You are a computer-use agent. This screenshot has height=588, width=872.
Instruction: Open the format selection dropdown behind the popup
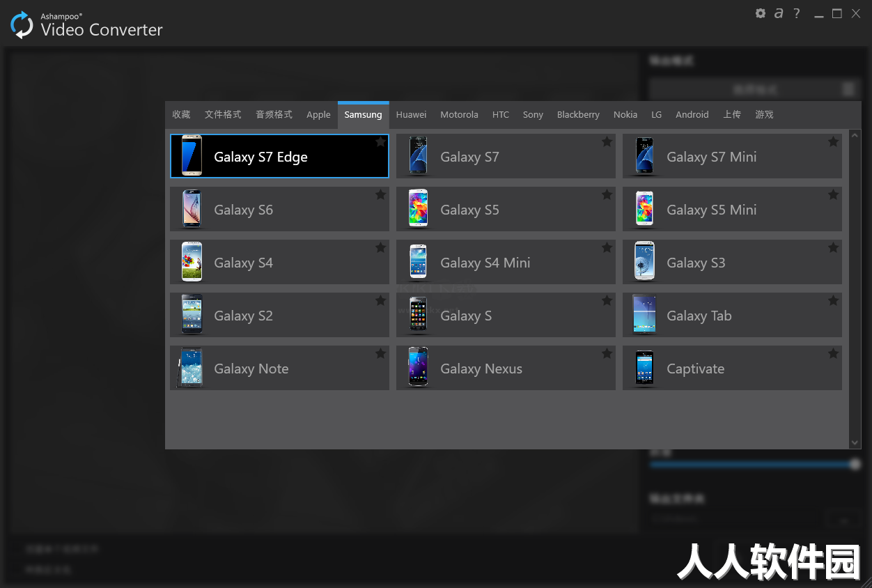[755, 89]
